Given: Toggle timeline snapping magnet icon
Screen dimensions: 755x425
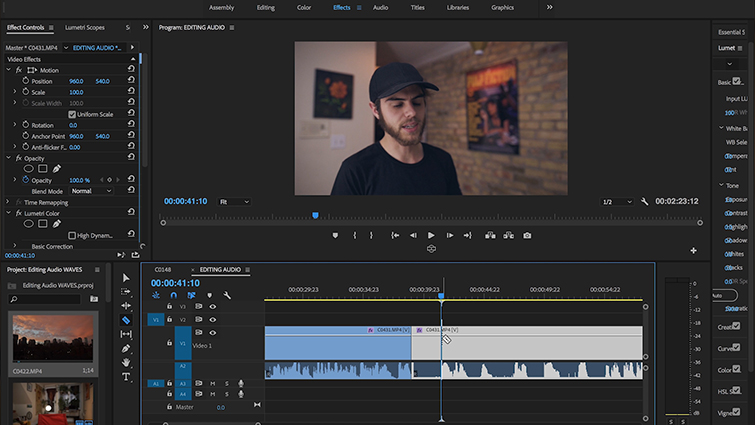Looking at the screenshot, I should pos(173,296).
